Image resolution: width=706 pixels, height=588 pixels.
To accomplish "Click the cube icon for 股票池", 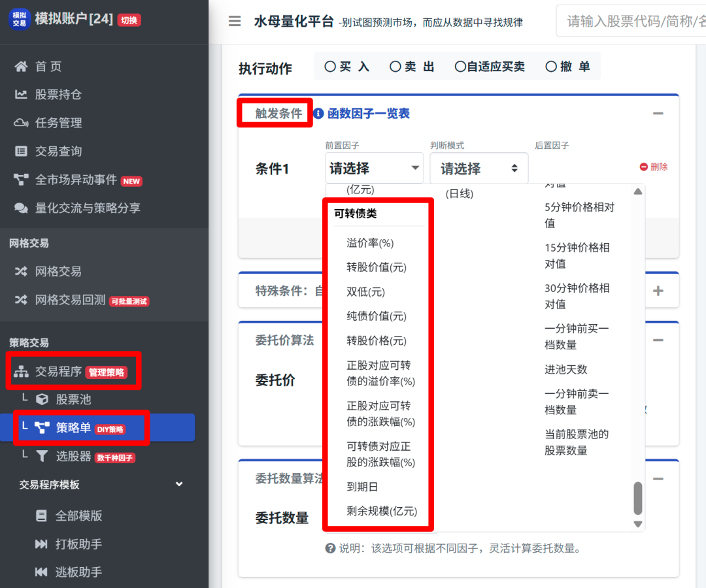I will tap(42, 399).
